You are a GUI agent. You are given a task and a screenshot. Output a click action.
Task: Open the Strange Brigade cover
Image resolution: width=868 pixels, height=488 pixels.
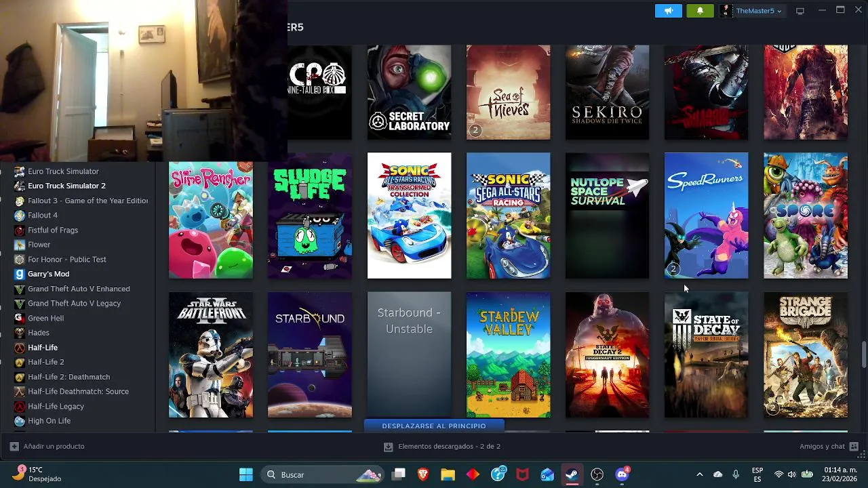click(x=806, y=355)
